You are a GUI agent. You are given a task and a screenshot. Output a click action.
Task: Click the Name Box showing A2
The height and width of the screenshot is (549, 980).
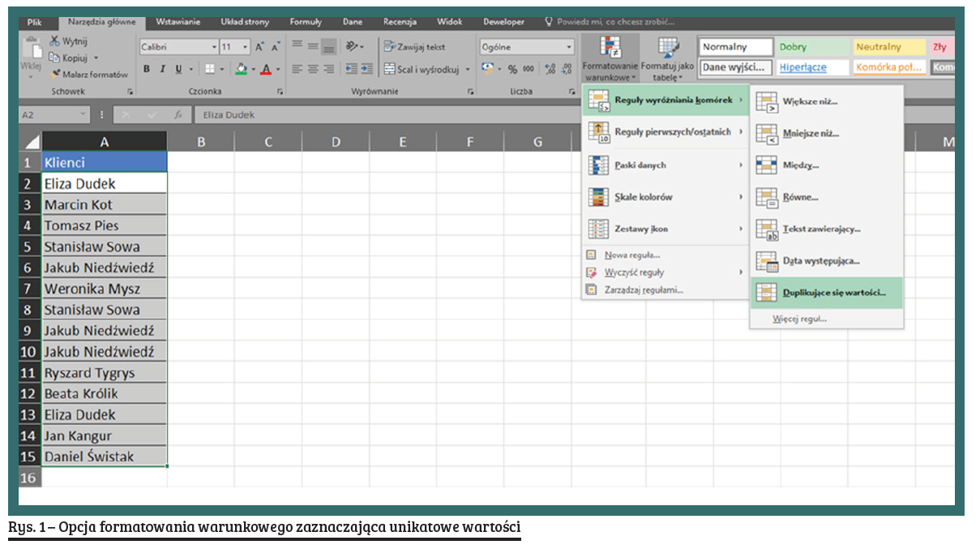[x=54, y=115]
